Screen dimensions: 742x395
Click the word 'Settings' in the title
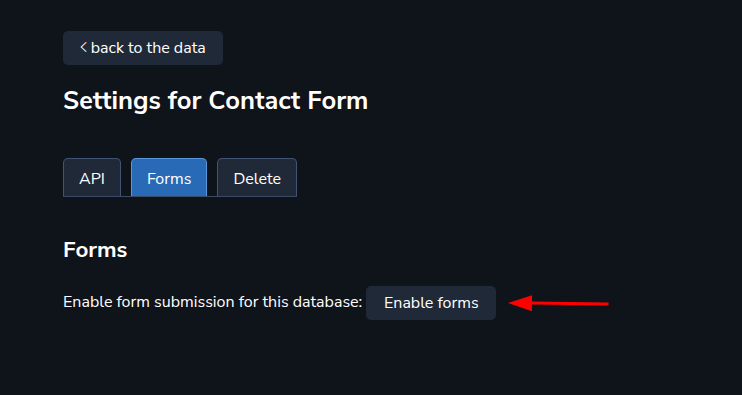tap(112, 101)
